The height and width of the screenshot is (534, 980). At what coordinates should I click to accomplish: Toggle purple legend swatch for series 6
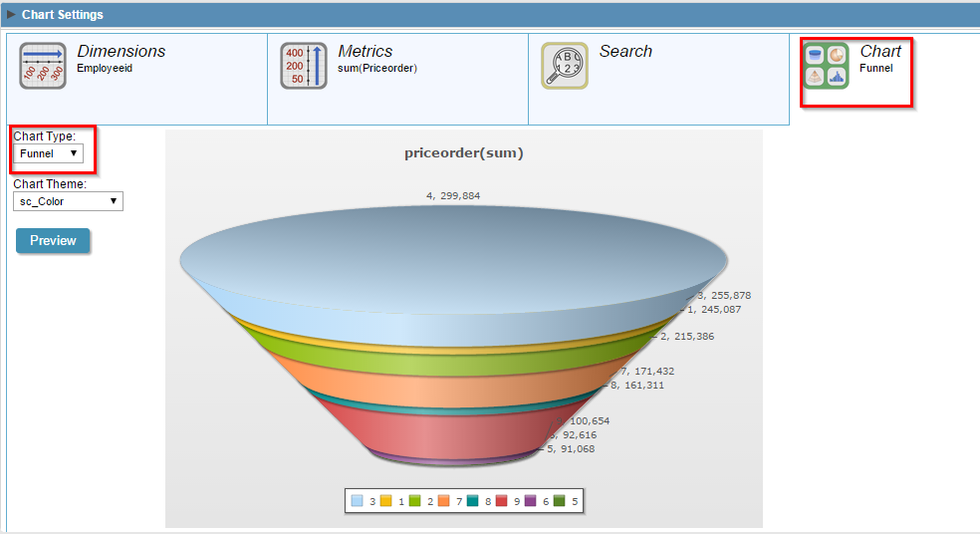(531, 501)
